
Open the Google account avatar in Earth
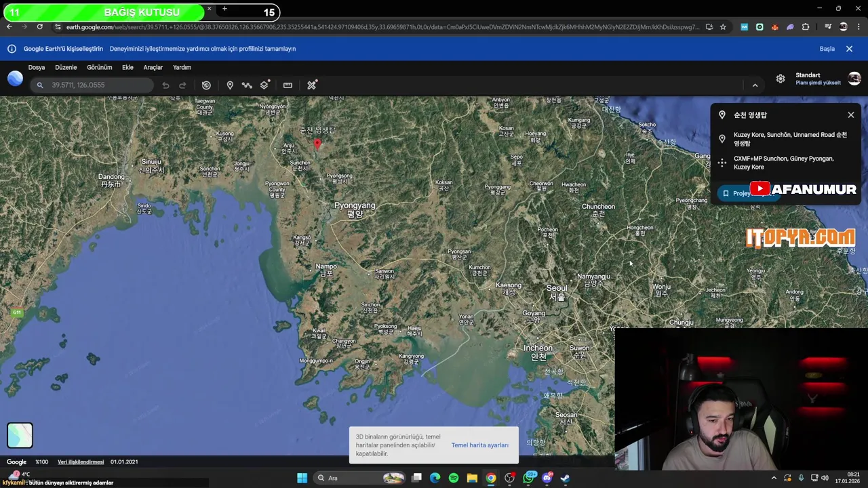[854, 79]
